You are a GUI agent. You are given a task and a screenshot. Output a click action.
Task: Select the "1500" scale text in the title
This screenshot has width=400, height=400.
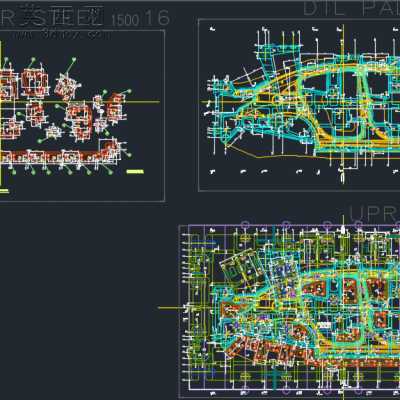[125, 20]
